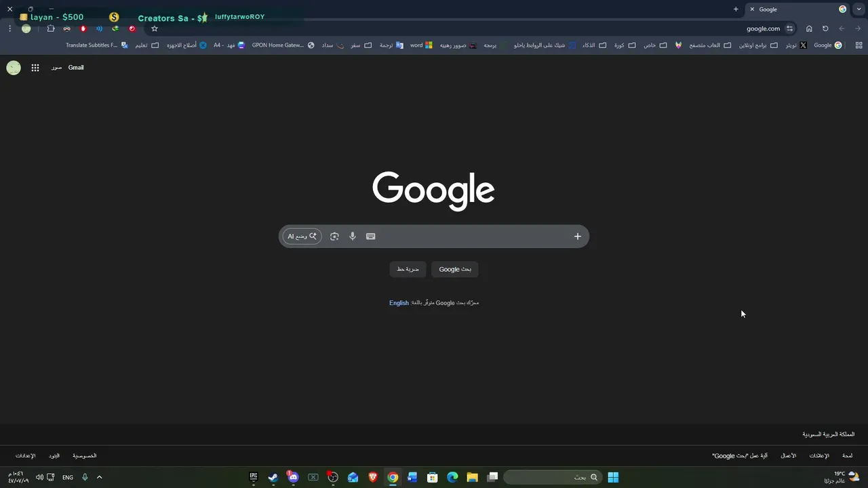This screenshot has height=488, width=868.
Task: Open a new tab with the plus button
Action: (x=736, y=9)
